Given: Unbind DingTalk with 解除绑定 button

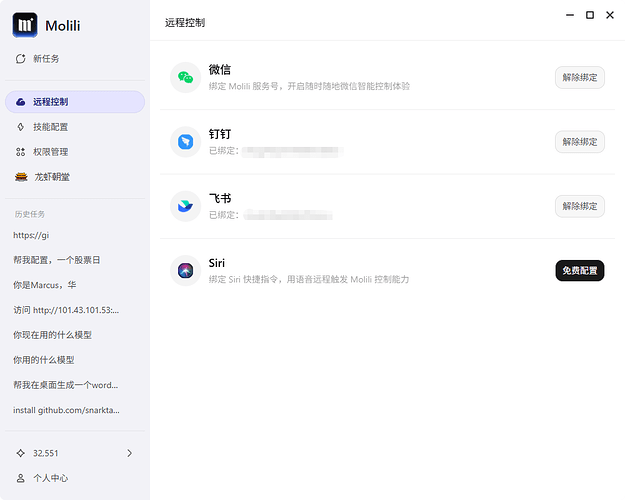Looking at the screenshot, I should [580, 142].
